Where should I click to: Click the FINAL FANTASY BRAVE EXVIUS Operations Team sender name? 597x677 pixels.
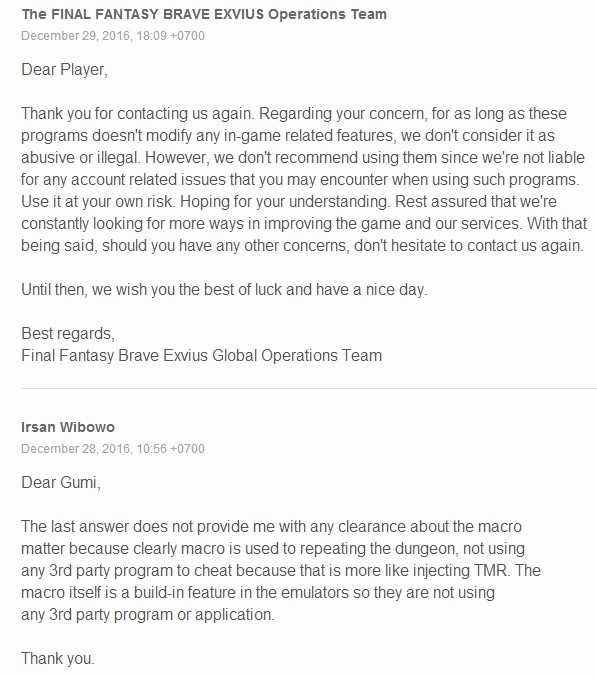tap(204, 14)
